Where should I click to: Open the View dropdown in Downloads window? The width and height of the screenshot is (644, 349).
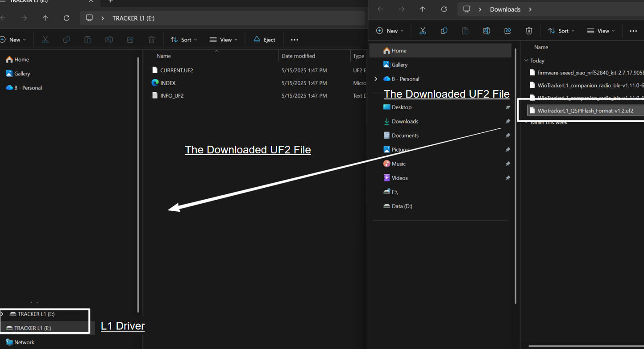pos(600,31)
